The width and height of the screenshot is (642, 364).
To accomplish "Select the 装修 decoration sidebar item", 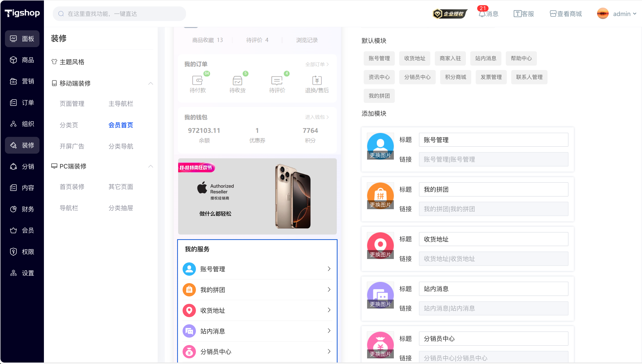I will (22, 145).
